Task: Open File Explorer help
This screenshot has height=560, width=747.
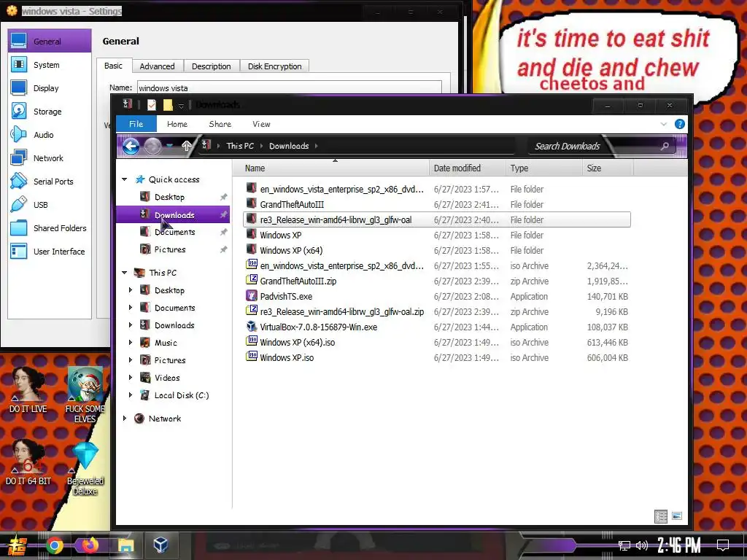Action: pyautogui.click(x=680, y=124)
